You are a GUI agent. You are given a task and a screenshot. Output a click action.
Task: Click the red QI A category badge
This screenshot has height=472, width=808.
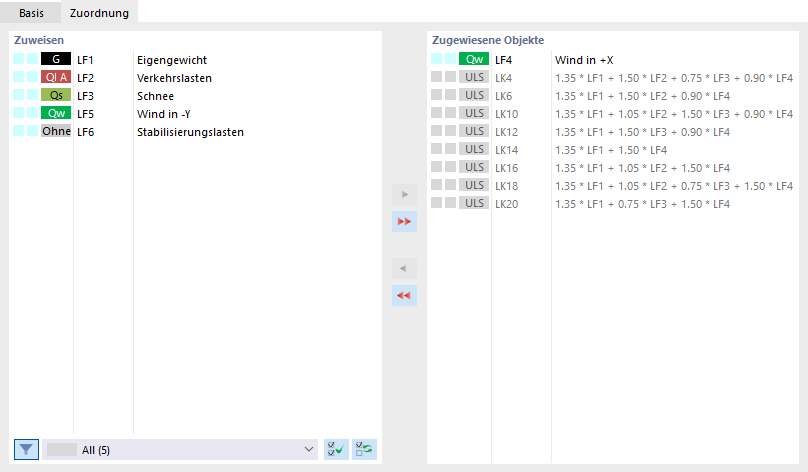click(x=56, y=77)
